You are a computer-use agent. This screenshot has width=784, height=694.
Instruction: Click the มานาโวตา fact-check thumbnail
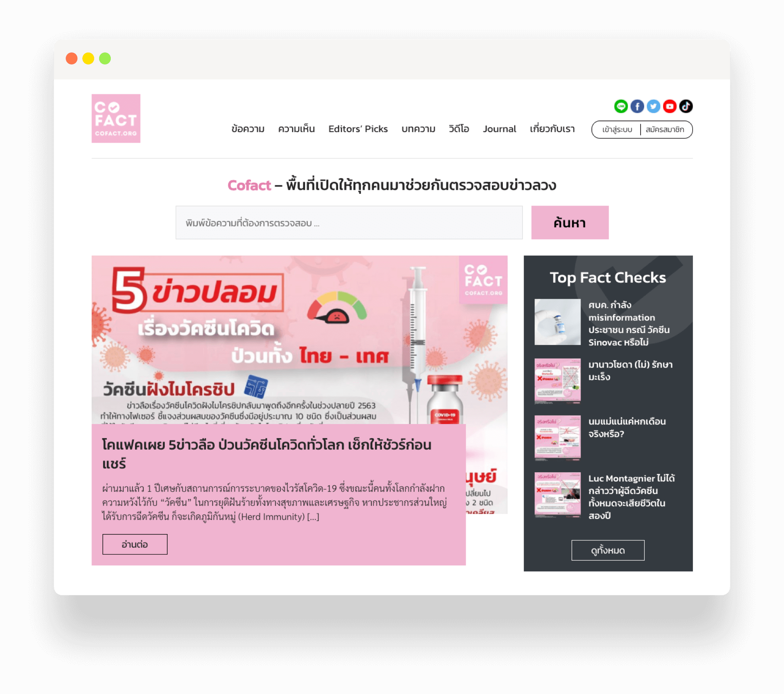pos(556,378)
